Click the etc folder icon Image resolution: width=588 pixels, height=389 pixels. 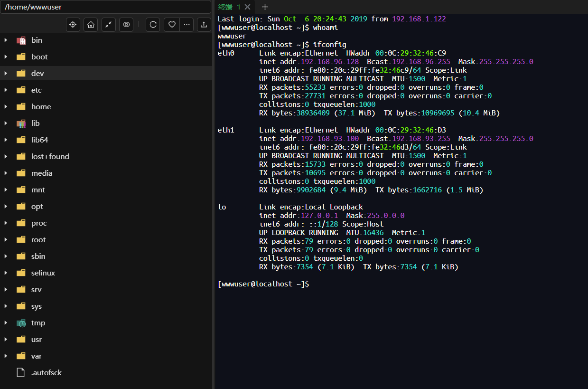(x=21, y=90)
